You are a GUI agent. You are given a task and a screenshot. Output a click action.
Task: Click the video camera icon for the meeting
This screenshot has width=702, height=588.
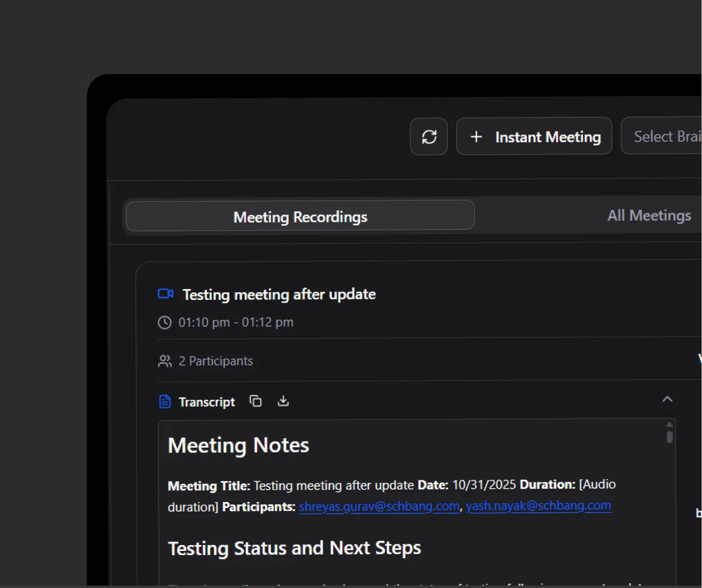[x=164, y=293]
